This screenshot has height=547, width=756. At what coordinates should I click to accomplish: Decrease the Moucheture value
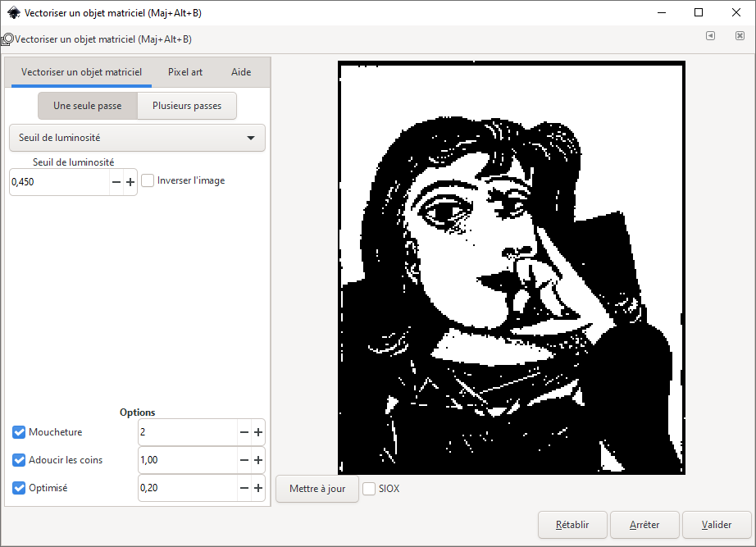(244, 432)
